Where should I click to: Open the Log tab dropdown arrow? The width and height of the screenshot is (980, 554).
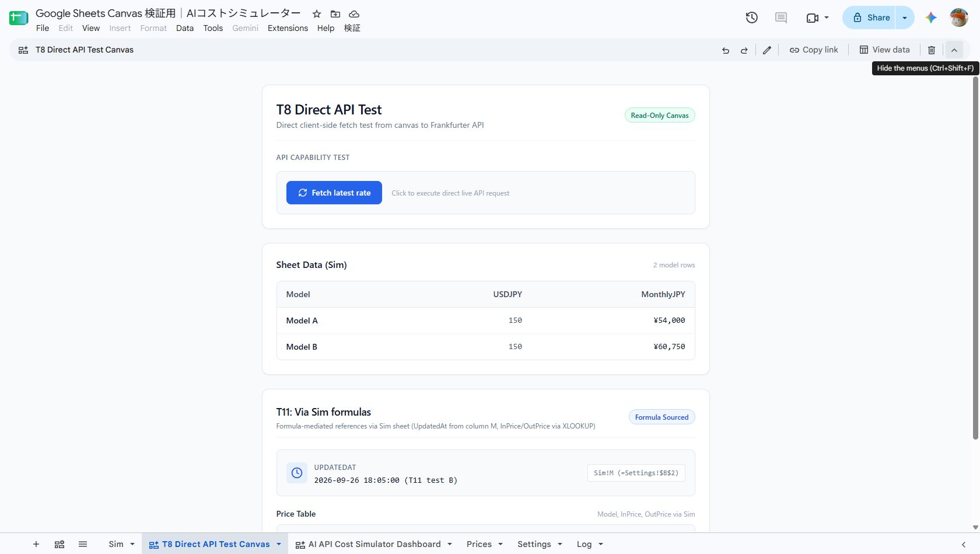point(601,544)
